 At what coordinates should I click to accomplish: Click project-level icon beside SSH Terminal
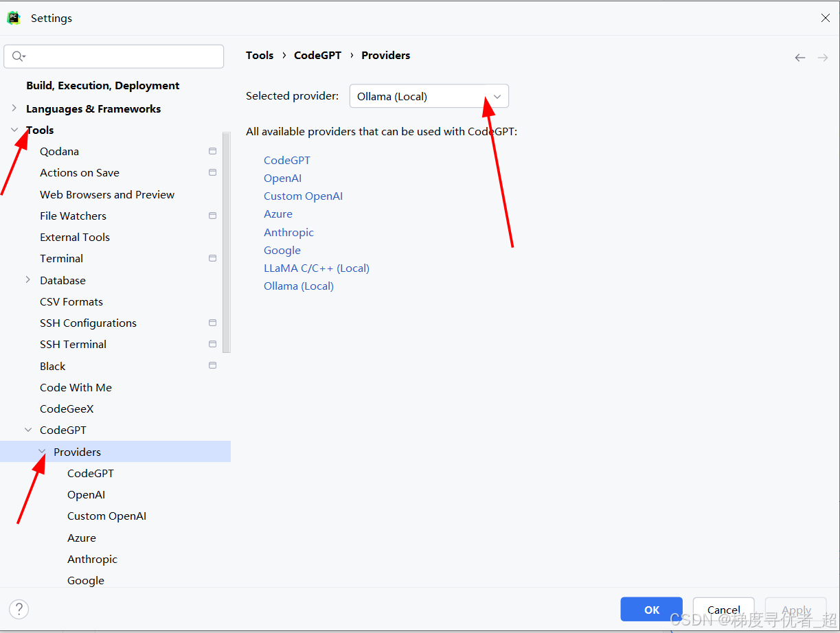(x=213, y=344)
